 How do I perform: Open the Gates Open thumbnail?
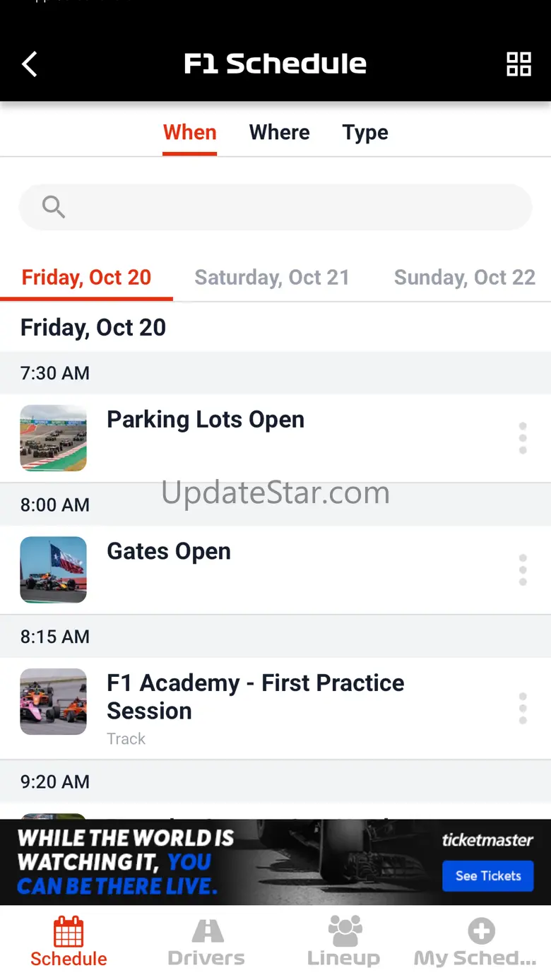coord(53,569)
